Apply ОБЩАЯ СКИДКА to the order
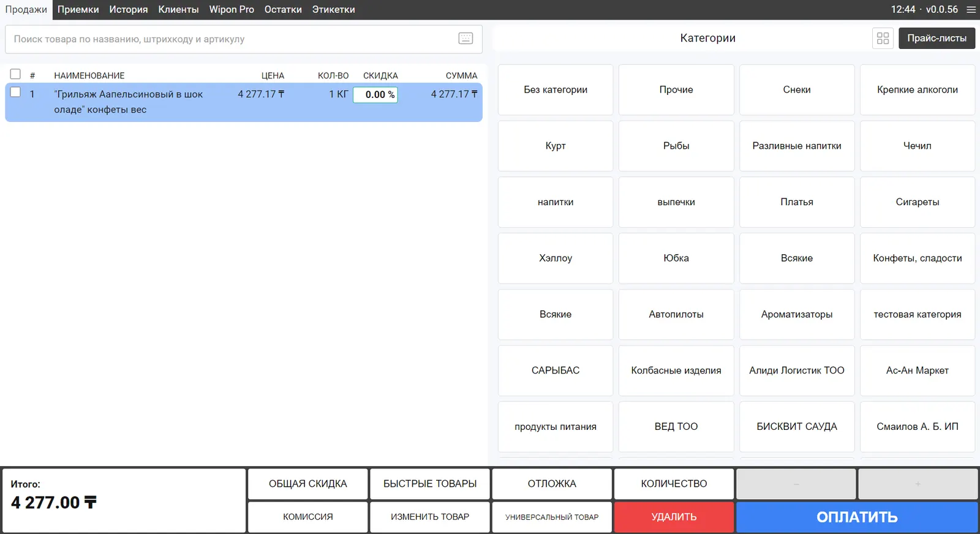This screenshot has height=534, width=980. [307, 484]
